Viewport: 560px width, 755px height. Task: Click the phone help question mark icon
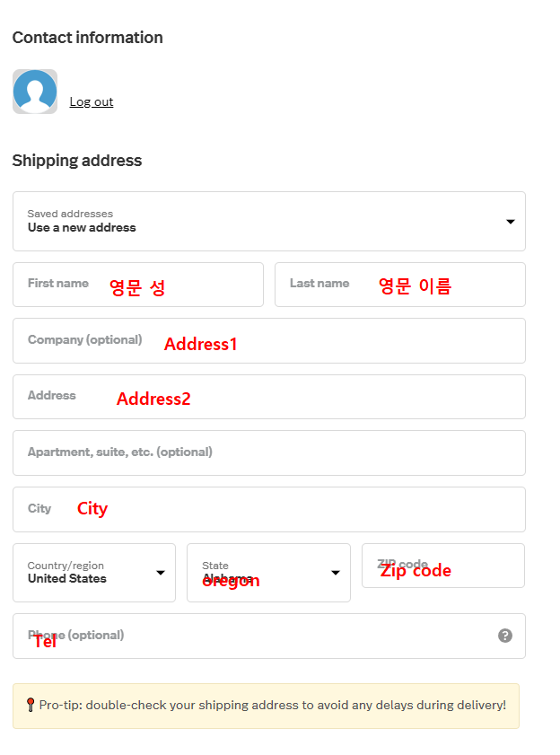(x=505, y=636)
